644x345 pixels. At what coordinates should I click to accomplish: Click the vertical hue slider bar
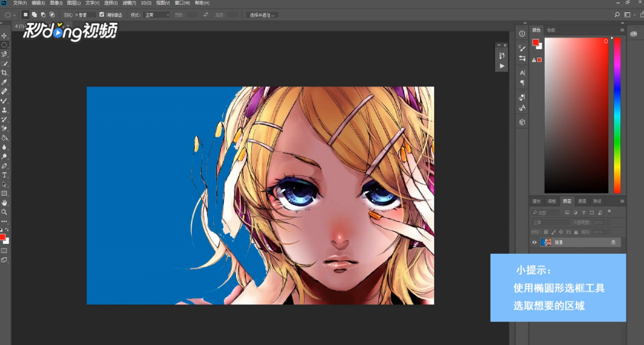[617, 116]
